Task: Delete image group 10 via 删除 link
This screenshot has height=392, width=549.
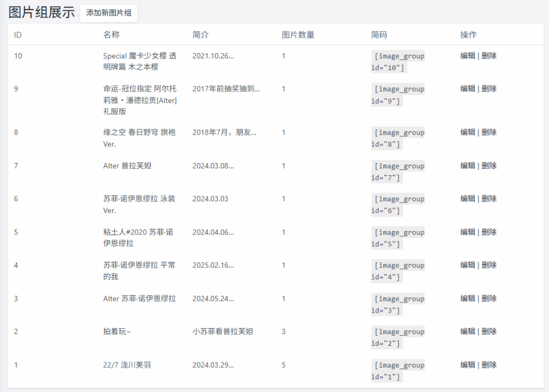Action: tap(489, 56)
